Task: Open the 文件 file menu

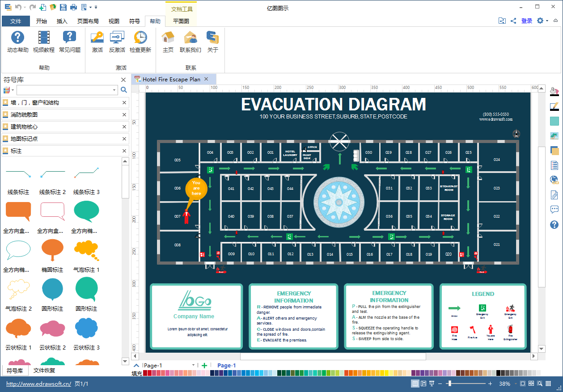Action: 16,21
